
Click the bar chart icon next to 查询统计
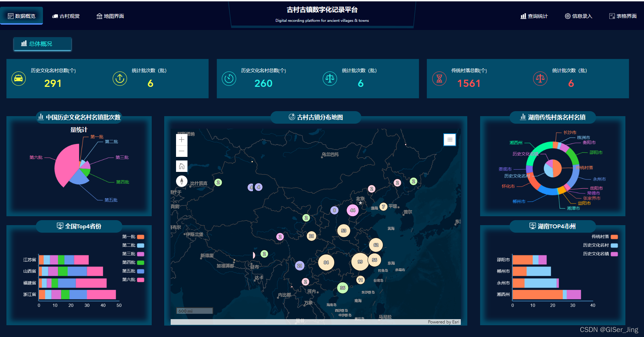click(523, 16)
